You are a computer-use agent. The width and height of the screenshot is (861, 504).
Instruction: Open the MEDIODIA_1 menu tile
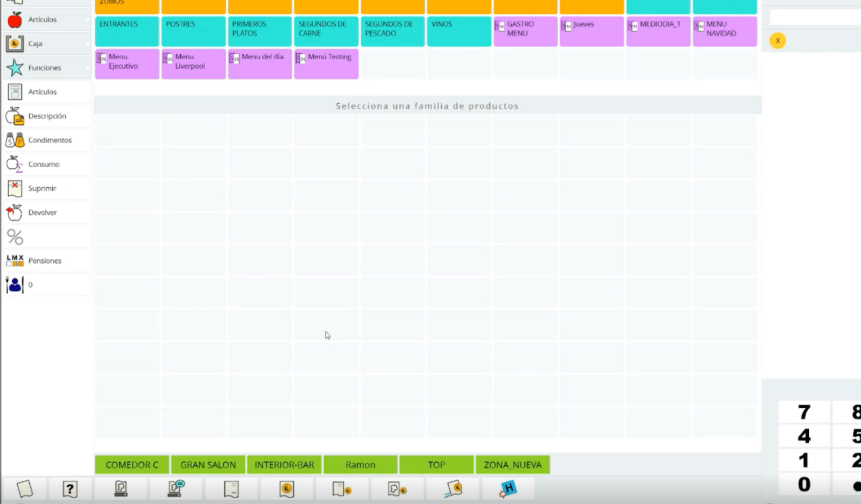point(658,31)
